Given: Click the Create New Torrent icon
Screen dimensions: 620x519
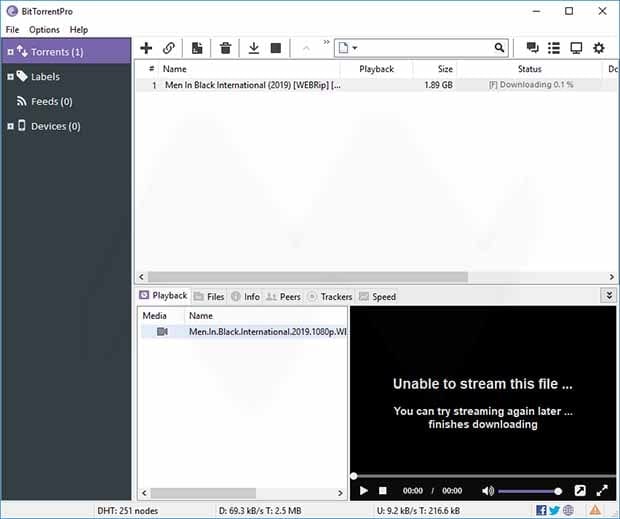Looking at the screenshot, I should [x=197, y=48].
